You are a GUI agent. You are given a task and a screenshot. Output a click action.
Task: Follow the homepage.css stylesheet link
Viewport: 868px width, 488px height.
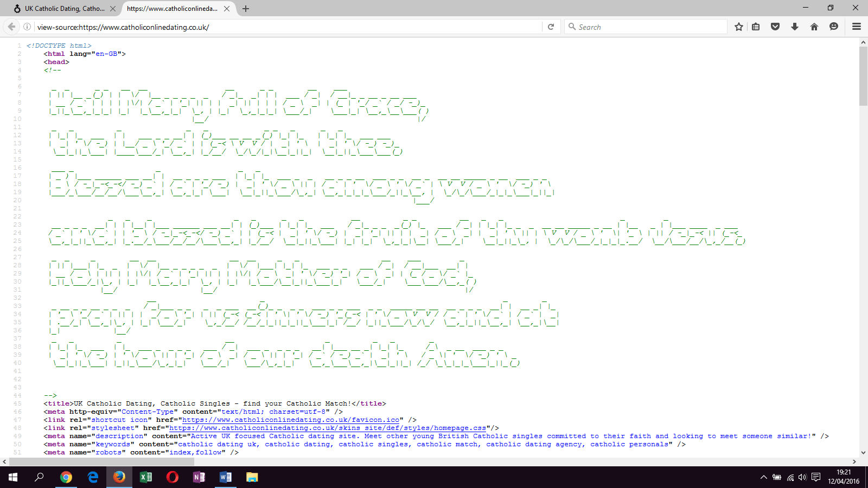click(328, 428)
